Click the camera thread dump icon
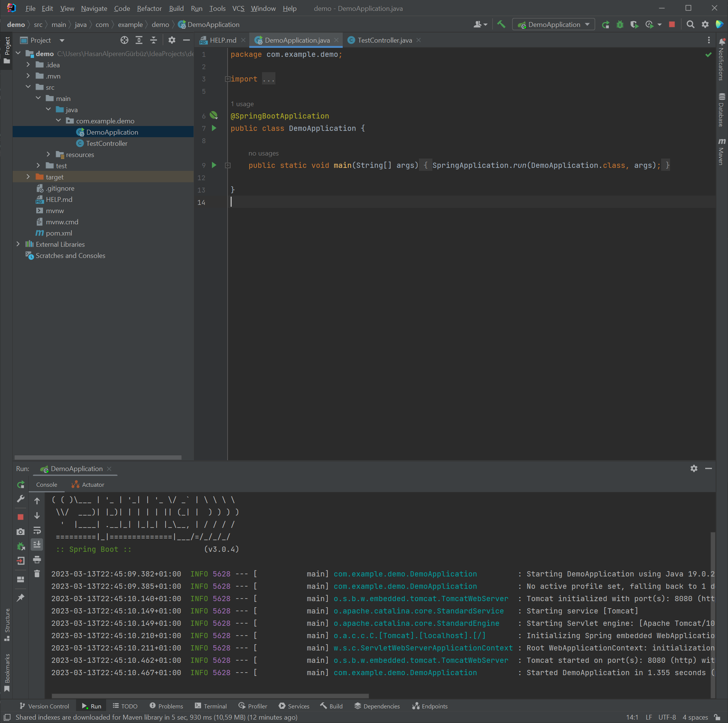 [21, 532]
